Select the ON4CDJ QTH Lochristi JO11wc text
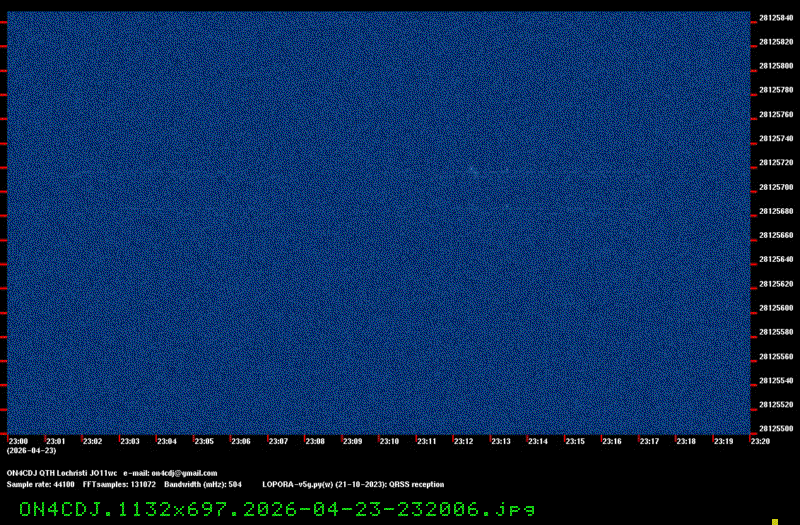 coord(62,473)
